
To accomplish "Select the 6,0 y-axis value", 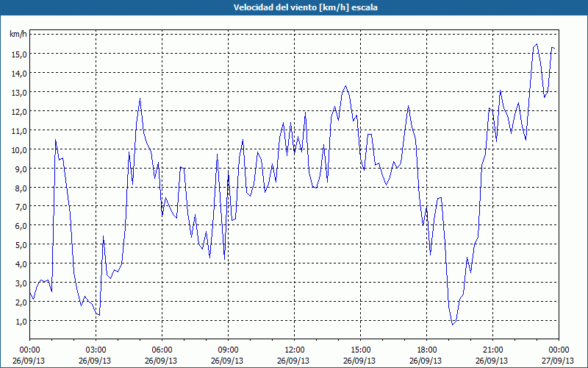I will (x=21, y=226).
